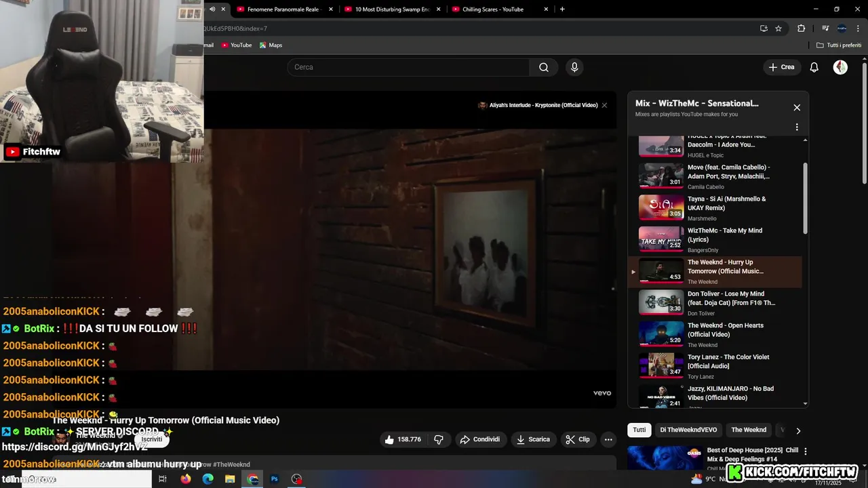The height and width of the screenshot is (488, 868).
Task: Open OBS Studio from the taskbar
Action: [296, 479]
